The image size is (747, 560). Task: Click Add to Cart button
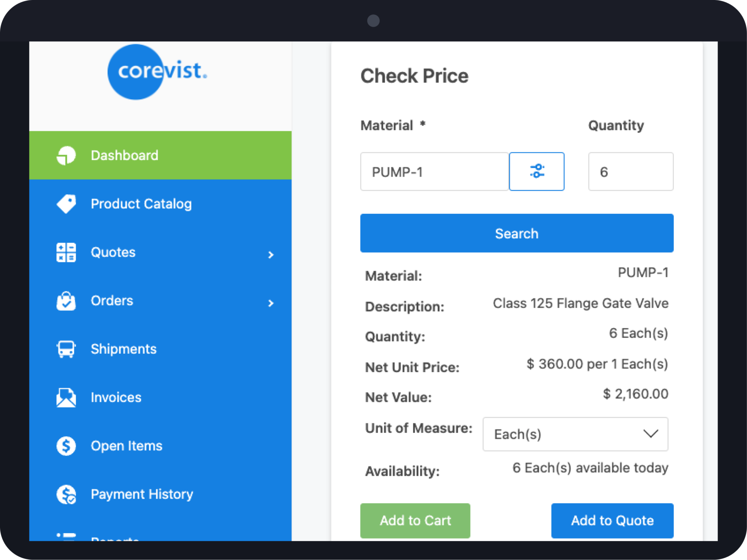[415, 520]
